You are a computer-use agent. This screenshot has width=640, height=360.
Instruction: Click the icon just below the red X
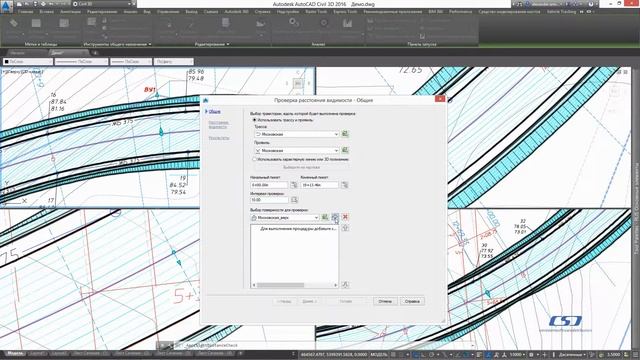pyautogui.click(x=345, y=228)
